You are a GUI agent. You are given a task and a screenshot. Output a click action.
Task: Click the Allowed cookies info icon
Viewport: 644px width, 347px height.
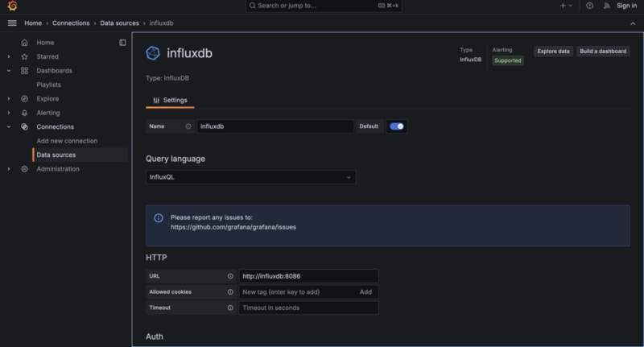pos(230,292)
